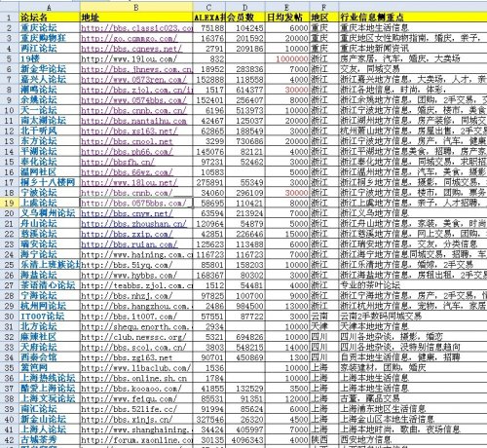This screenshot has width=487, height=448.
Task: Click URL http://bbs.it007.com/
Action: pos(129,317)
